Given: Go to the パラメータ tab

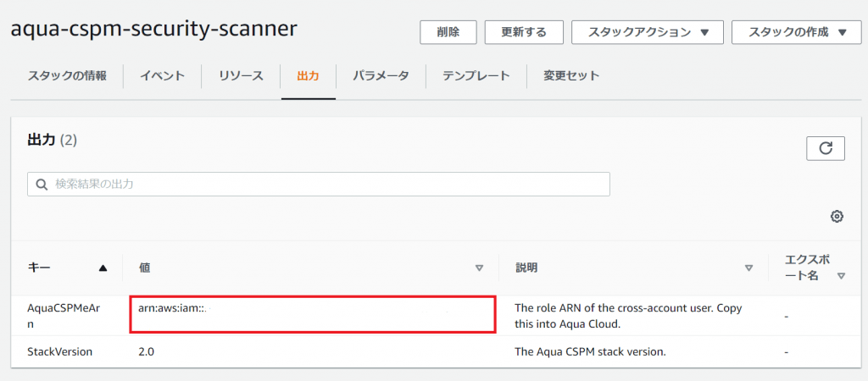Looking at the screenshot, I should coord(381,75).
